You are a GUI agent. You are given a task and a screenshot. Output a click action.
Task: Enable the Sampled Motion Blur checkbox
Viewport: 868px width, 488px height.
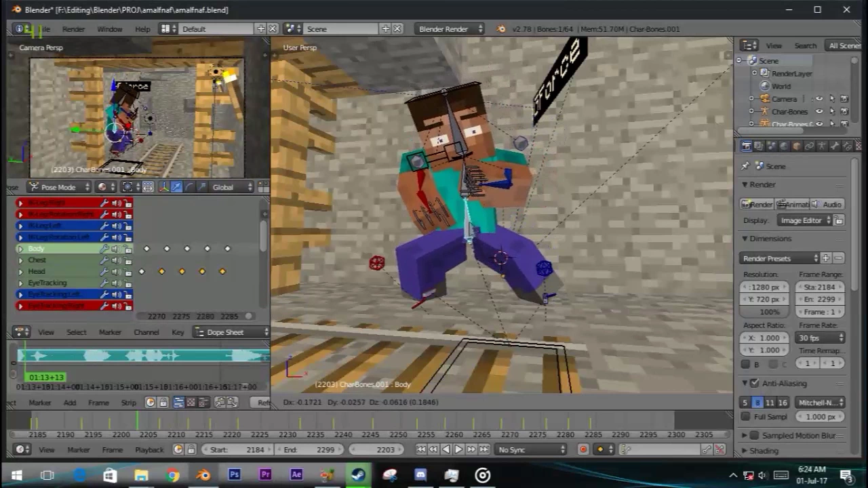pyautogui.click(x=755, y=436)
